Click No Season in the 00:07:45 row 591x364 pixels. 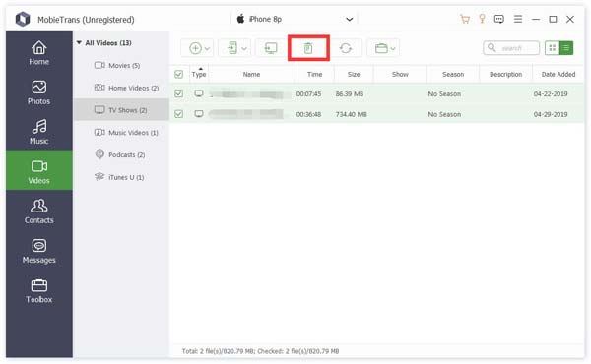[444, 93]
